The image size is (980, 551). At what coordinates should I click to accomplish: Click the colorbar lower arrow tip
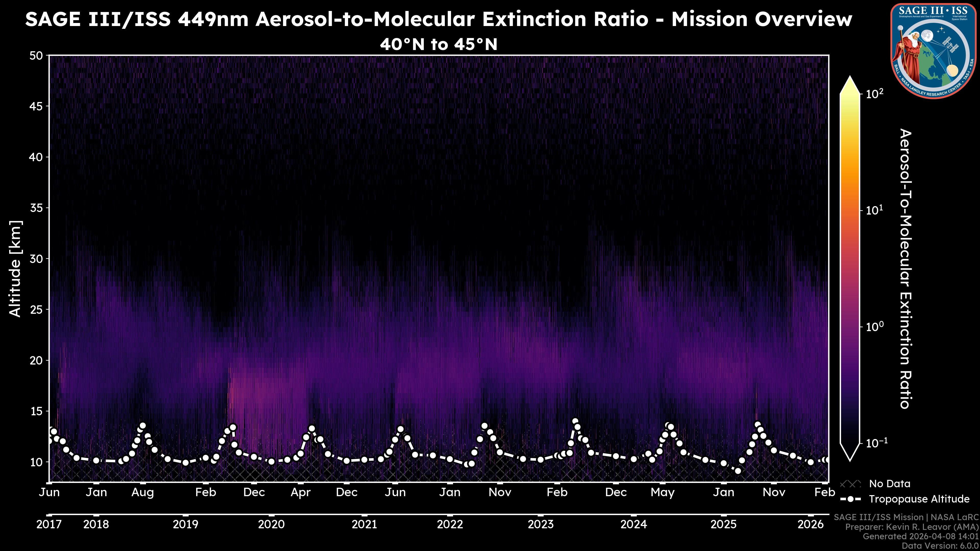tap(850, 457)
